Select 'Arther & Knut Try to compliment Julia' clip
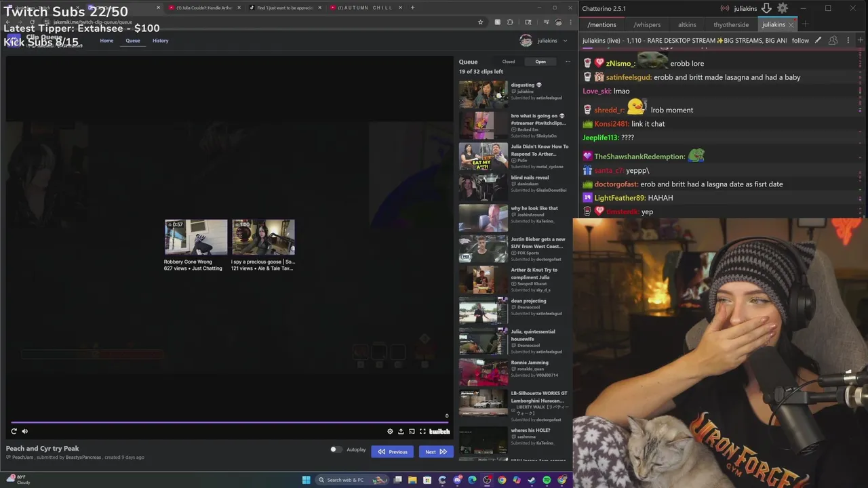This screenshot has width=868, height=488. click(x=514, y=279)
